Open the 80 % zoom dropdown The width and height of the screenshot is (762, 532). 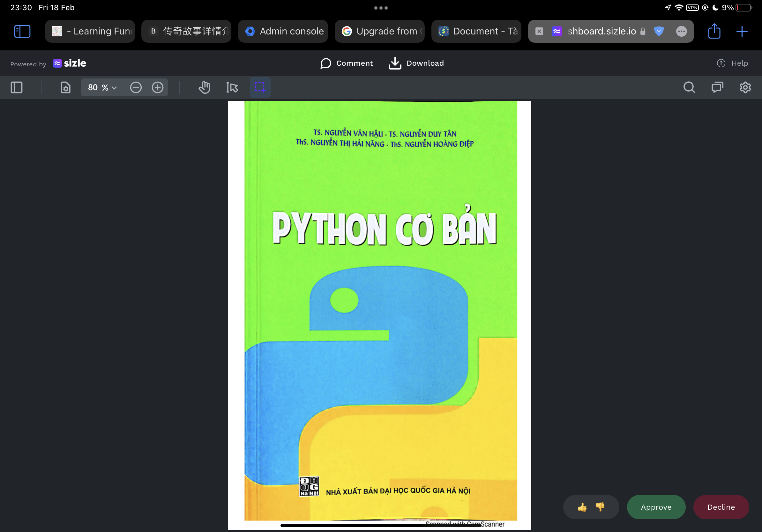point(102,88)
